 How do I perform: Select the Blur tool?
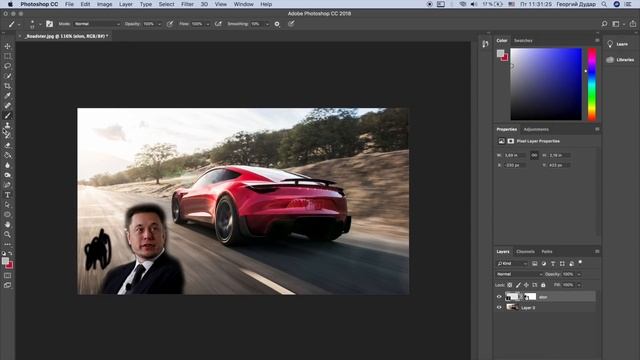pyautogui.click(x=7, y=165)
